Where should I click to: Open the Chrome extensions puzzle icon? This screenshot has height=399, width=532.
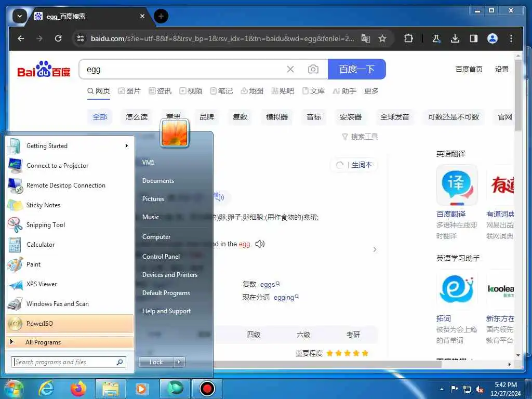point(408,38)
